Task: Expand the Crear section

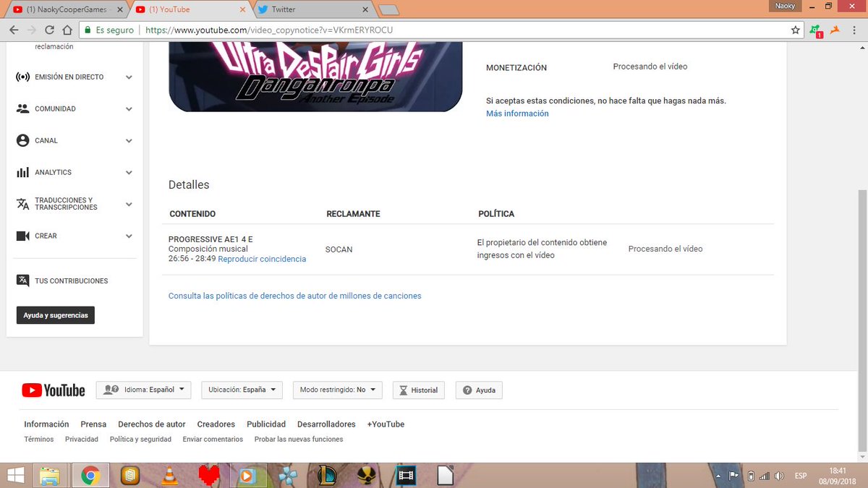Action: (129, 236)
